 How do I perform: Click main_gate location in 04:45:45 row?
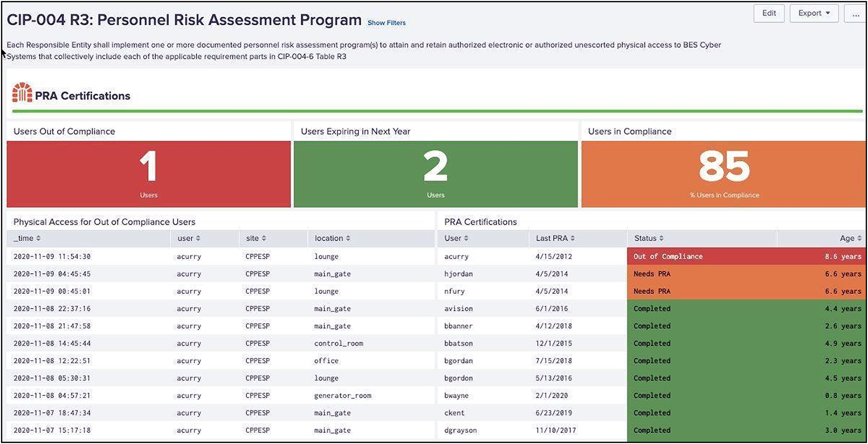pyautogui.click(x=332, y=274)
